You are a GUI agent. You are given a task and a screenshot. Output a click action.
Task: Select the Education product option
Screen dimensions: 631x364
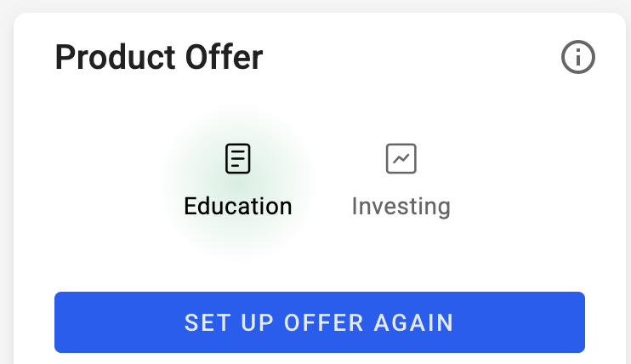[x=238, y=181]
